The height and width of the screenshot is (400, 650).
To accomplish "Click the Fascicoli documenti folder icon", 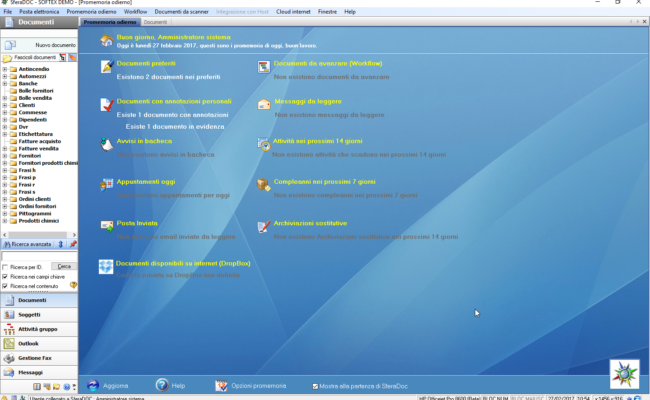I will (7, 58).
